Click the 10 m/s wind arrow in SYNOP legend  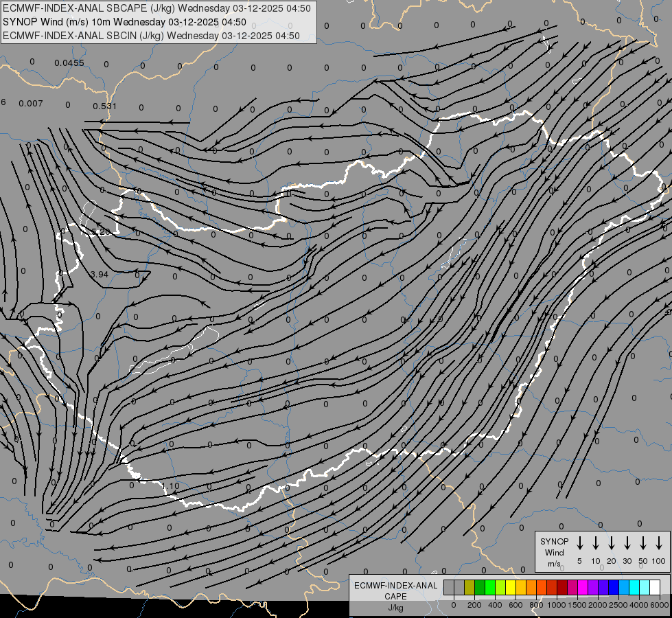click(x=596, y=543)
